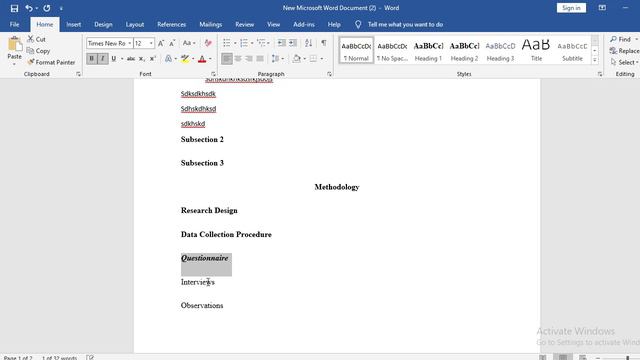Expand the Styles gallery More arrow
Viewport: 640px width, 360px height.
pos(595,60)
